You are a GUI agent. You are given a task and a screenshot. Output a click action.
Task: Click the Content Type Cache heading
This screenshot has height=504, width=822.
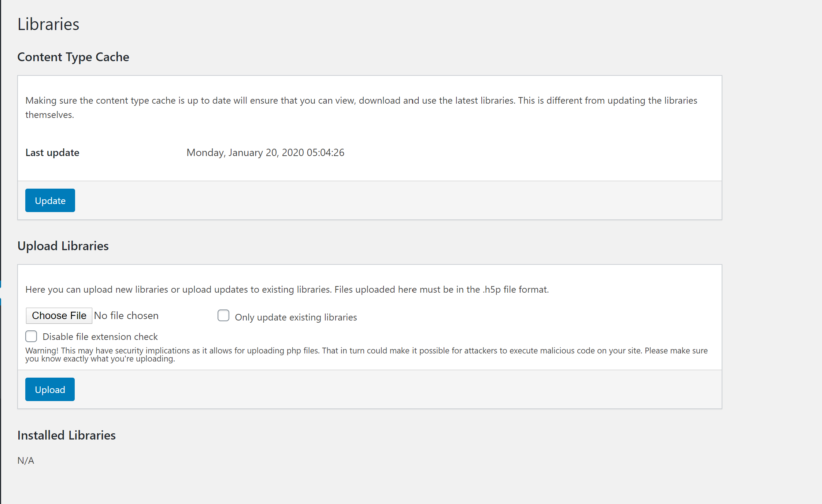(73, 57)
